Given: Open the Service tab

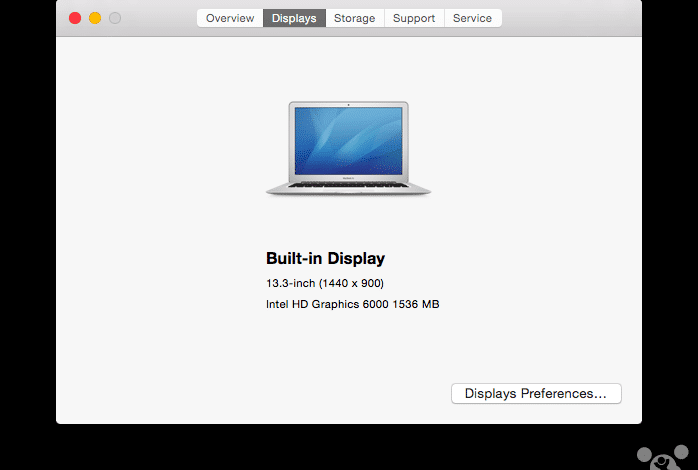Looking at the screenshot, I should pos(473,18).
